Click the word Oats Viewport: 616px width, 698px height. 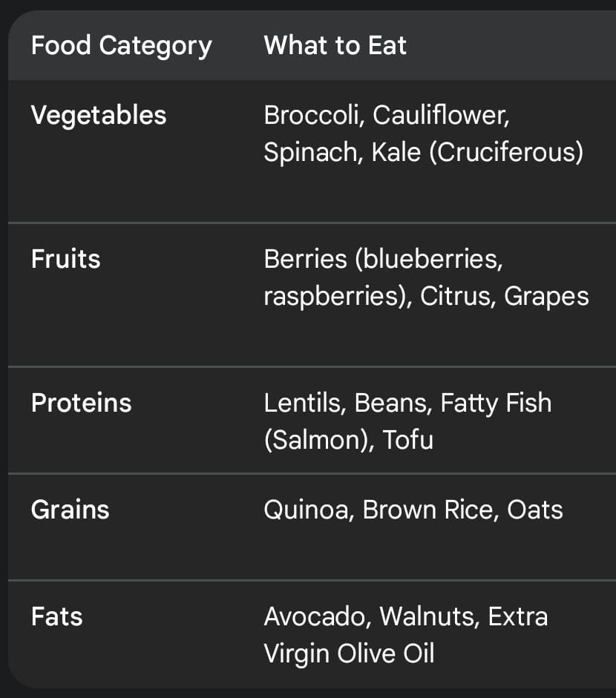(535, 510)
